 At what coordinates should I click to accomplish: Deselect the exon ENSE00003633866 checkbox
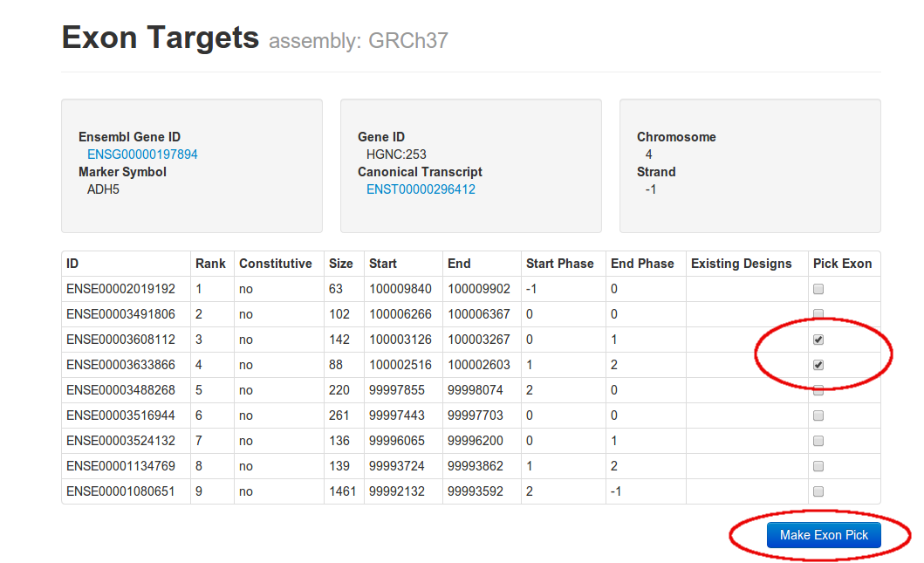click(818, 365)
